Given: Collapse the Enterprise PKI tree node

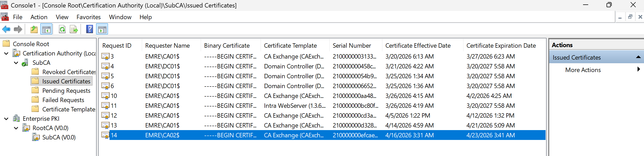Looking at the screenshot, I should tap(6, 119).
